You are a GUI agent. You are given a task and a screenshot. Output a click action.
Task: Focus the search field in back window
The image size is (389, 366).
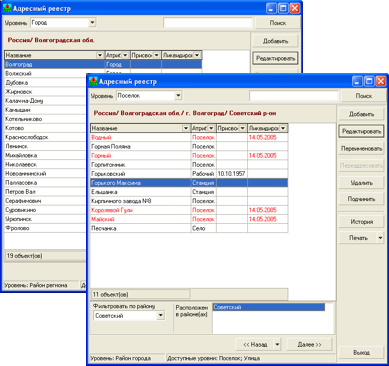coord(208,23)
